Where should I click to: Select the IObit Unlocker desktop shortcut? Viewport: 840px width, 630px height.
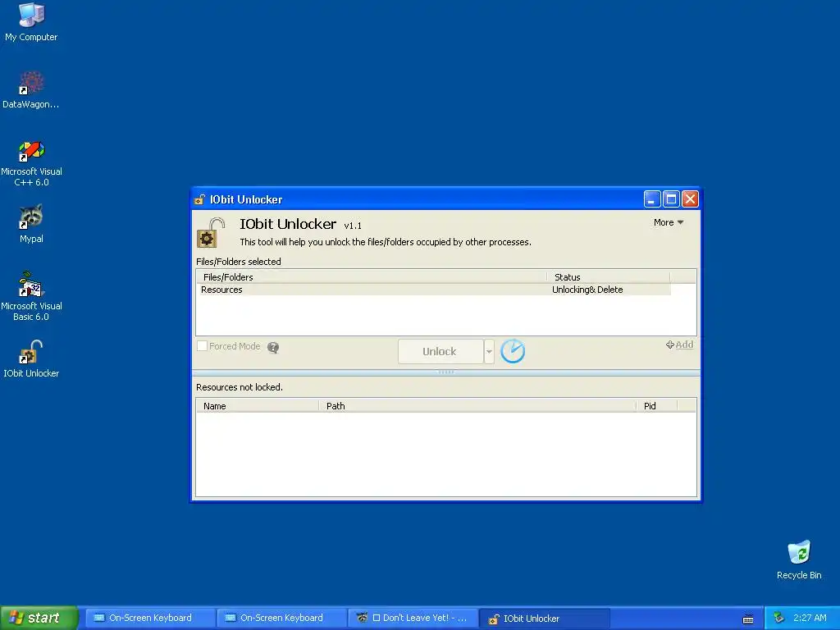(31, 359)
